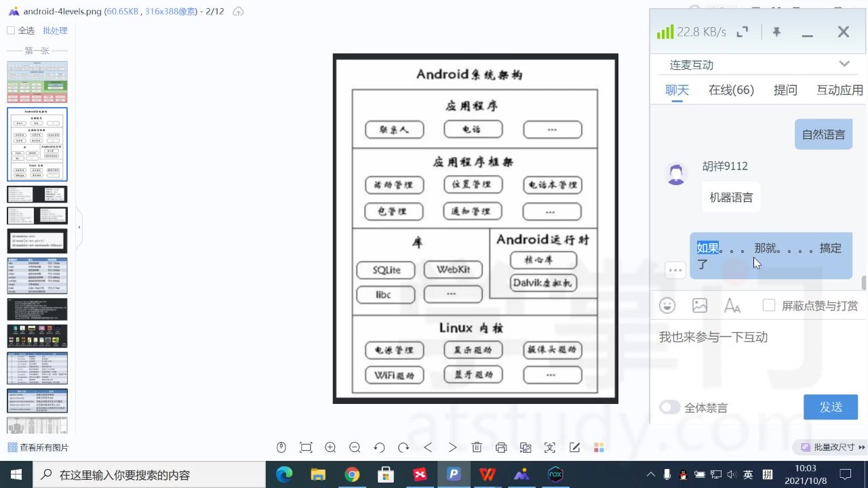Open the Windows Start menu

[16, 474]
